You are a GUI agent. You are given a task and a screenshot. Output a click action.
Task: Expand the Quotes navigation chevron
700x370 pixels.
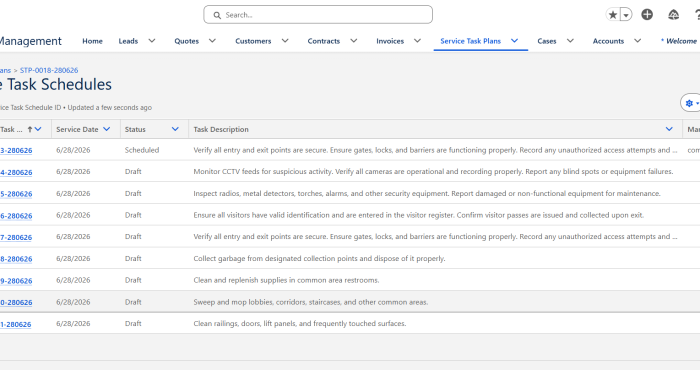212,41
